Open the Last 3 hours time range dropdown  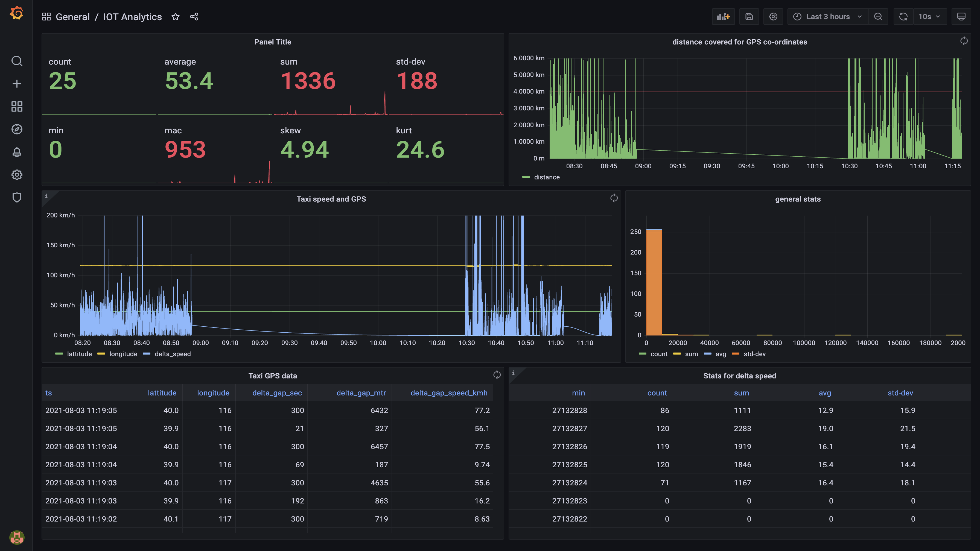click(827, 16)
